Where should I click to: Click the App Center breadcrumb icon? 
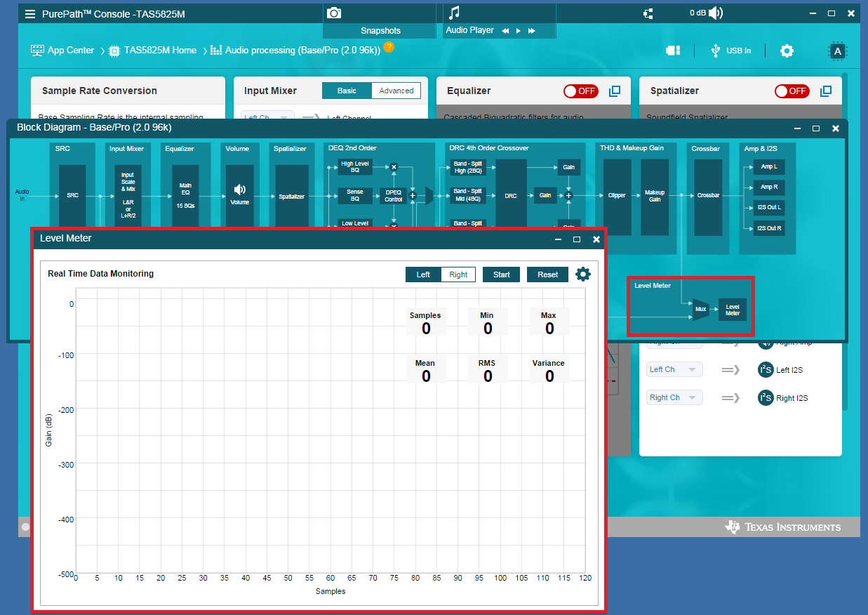point(38,51)
